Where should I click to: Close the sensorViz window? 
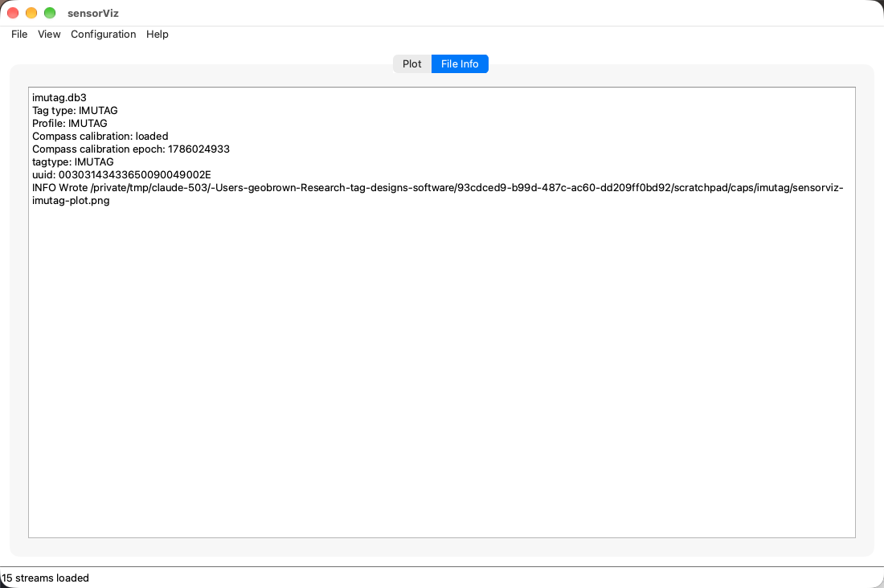coord(13,13)
